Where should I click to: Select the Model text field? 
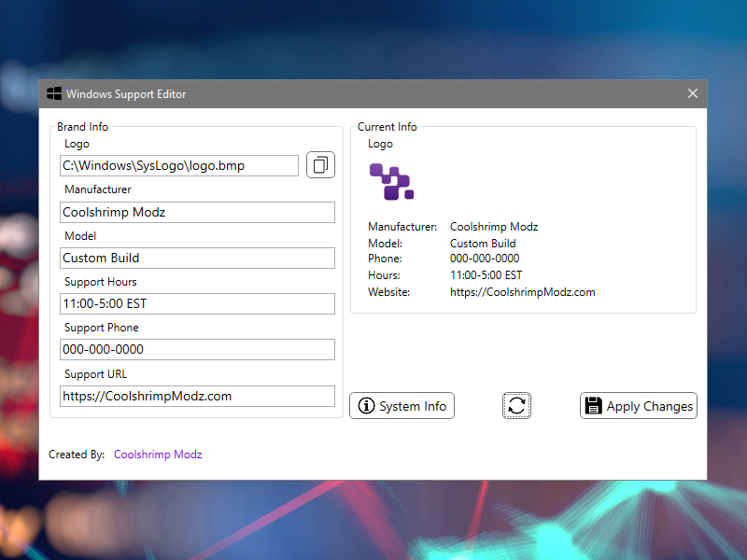[196, 258]
